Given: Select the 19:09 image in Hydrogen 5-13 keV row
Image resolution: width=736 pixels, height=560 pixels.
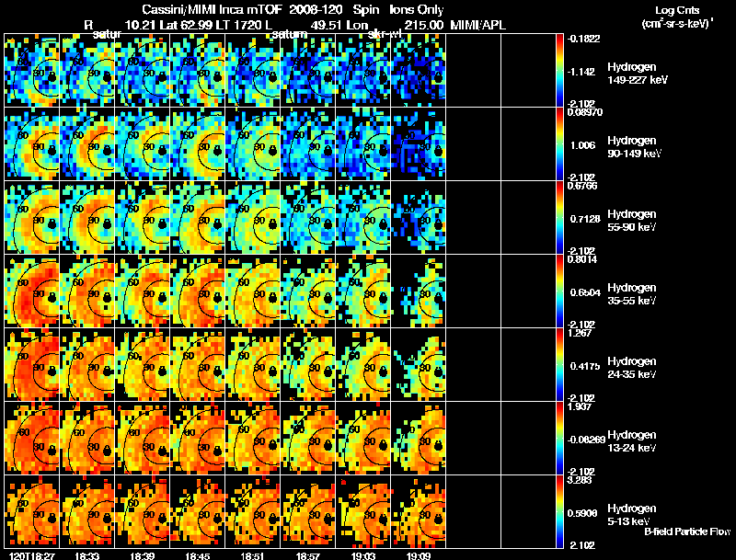Looking at the screenshot, I should click(x=419, y=512).
